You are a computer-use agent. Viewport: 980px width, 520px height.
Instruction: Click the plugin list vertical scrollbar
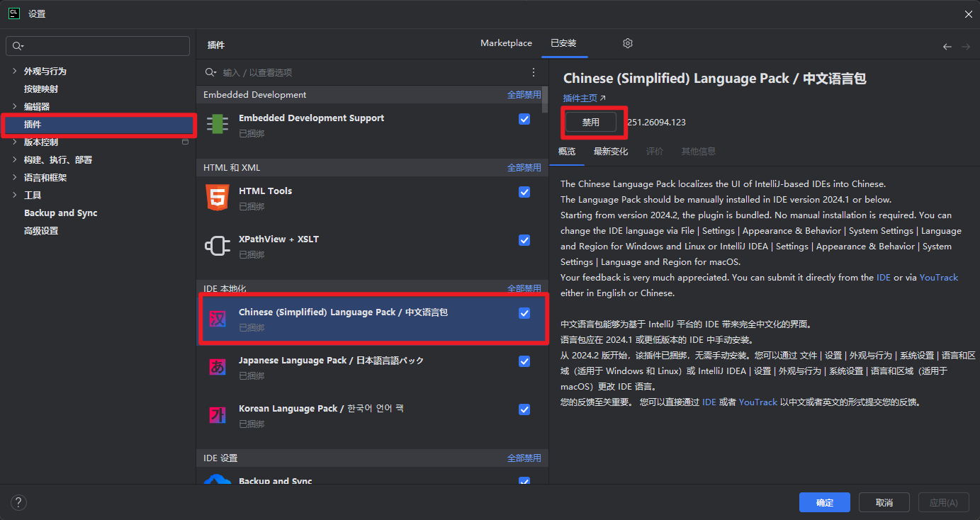545,99
